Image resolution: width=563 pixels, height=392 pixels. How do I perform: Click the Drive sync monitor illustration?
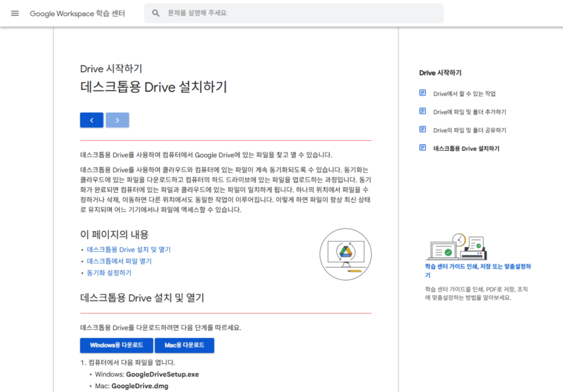tap(345, 254)
